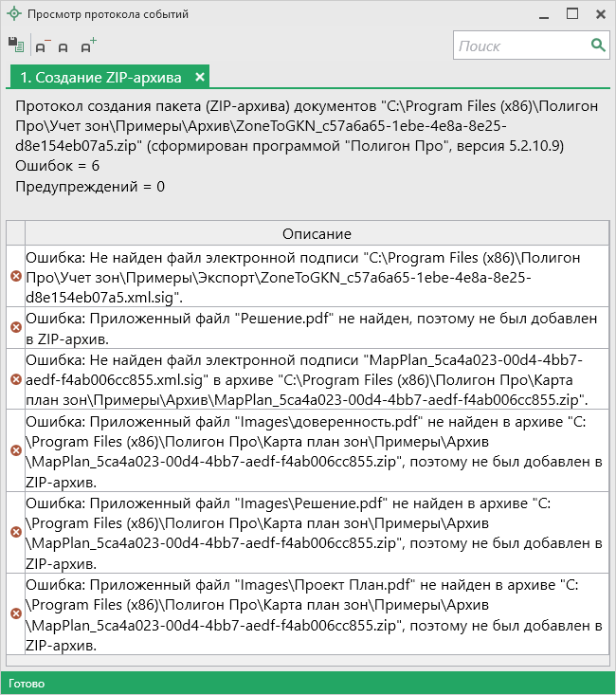Viewport: 616px width, 695px height.
Task: Click the 'Описание' column header
Action: click(x=317, y=233)
